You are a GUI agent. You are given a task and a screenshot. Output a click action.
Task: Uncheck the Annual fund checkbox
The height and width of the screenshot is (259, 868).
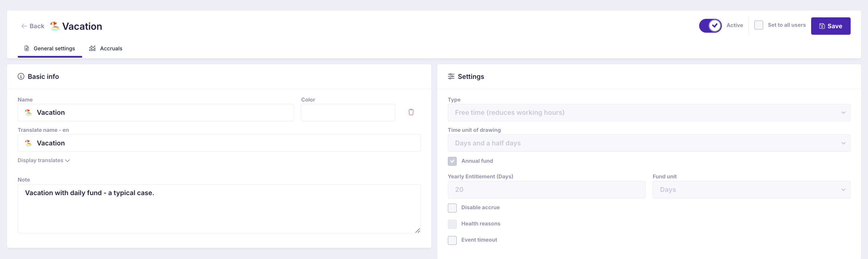(452, 161)
